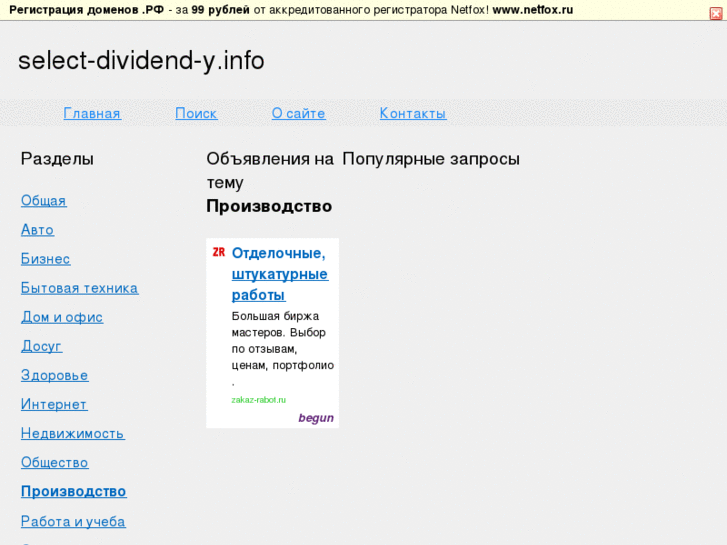Viewport: 727px width, 545px height.
Task: Open the Работа и учеба section
Action: point(73,522)
